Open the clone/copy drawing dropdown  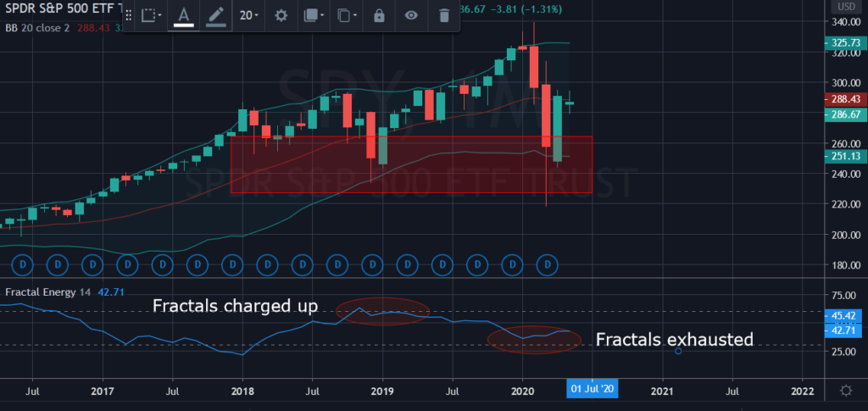pyautogui.click(x=347, y=15)
